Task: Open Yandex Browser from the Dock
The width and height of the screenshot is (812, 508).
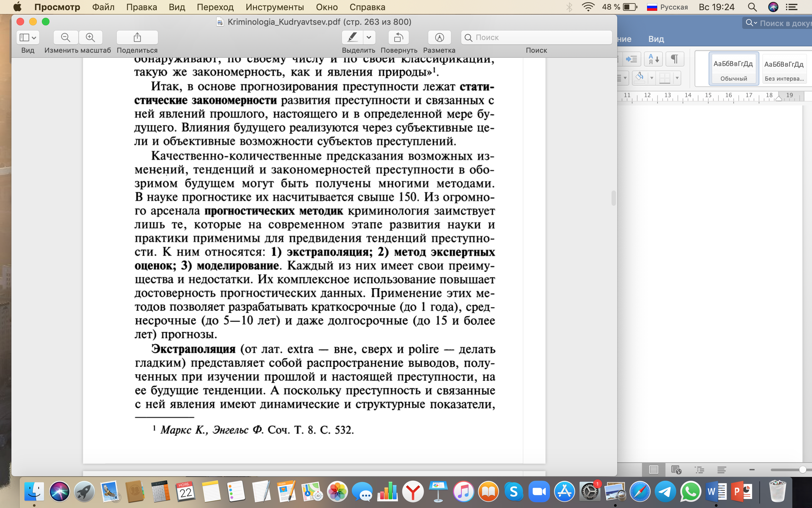Action: point(413,491)
